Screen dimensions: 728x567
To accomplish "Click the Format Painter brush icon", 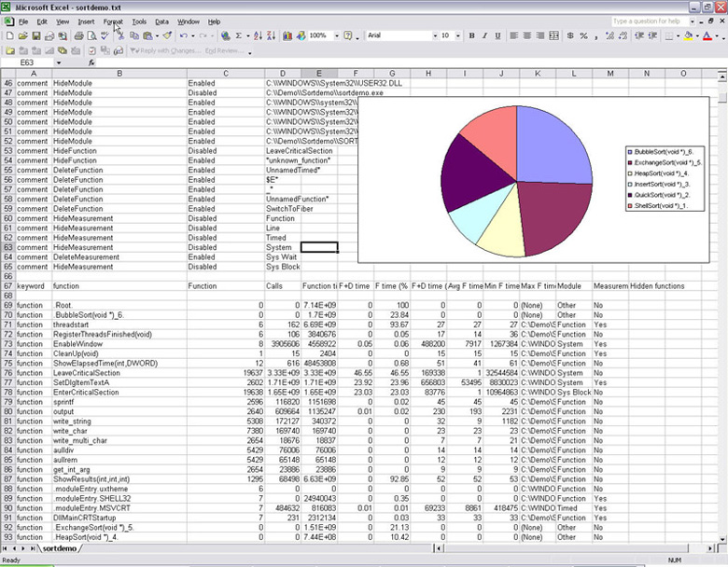I will 166,35.
